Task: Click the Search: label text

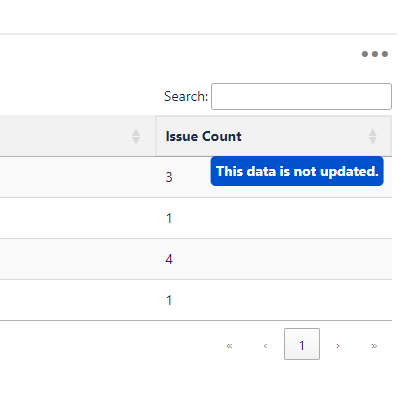Action: [186, 96]
